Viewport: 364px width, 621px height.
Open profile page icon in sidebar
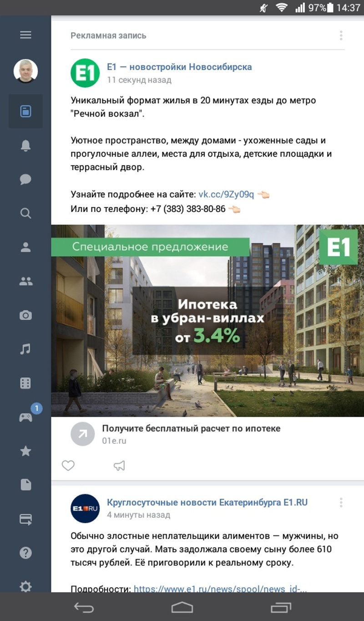(25, 247)
